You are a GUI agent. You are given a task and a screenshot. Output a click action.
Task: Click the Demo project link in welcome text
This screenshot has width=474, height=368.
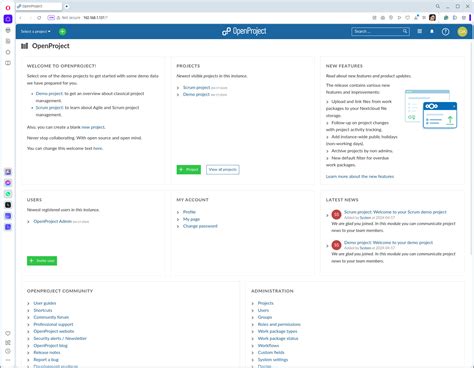tap(49, 94)
